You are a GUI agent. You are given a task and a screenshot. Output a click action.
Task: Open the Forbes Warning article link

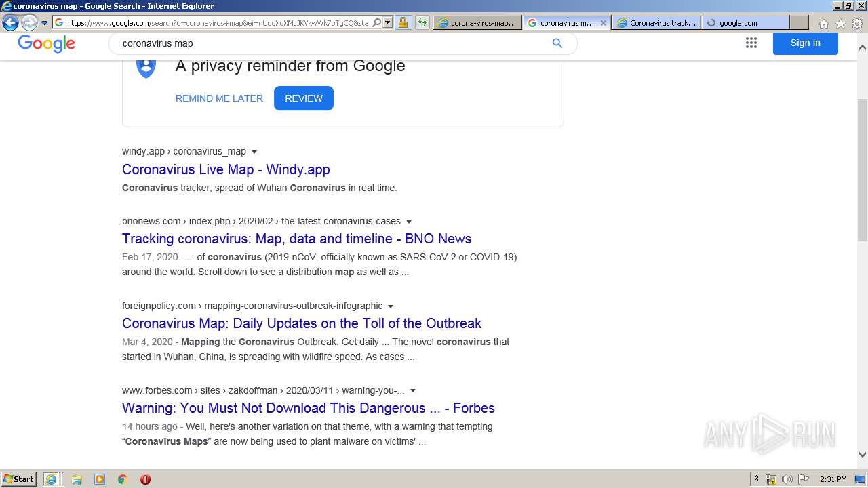click(309, 408)
